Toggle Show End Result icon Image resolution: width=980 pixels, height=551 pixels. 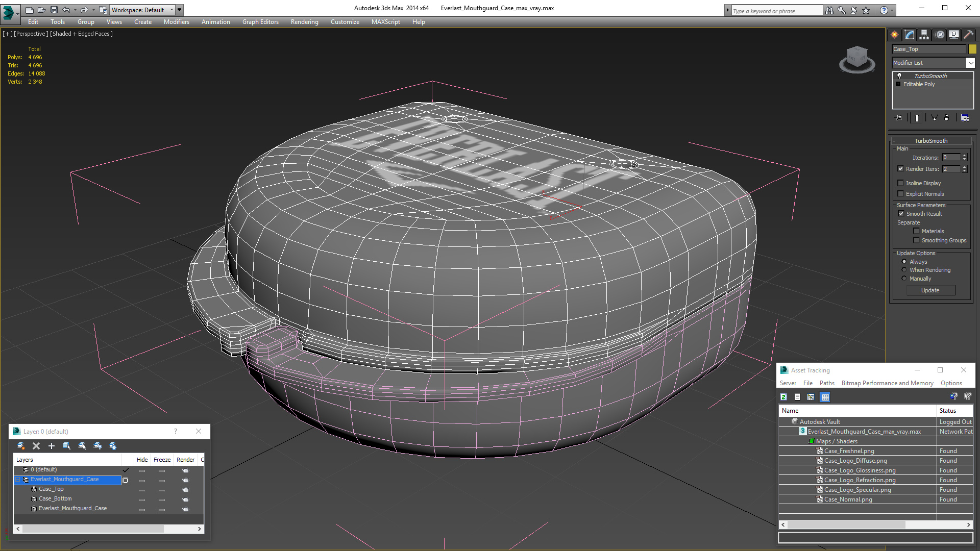tap(917, 118)
